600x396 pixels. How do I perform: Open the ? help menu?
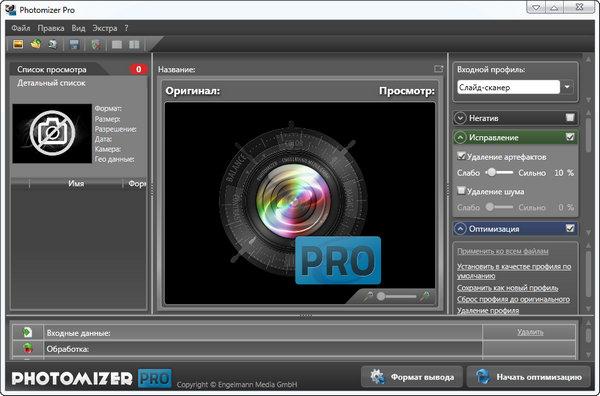pyautogui.click(x=126, y=28)
